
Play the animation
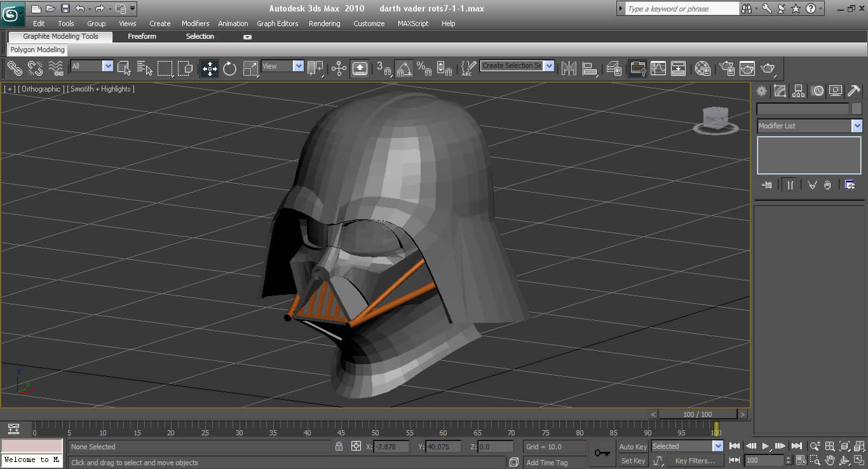[766, 446]
